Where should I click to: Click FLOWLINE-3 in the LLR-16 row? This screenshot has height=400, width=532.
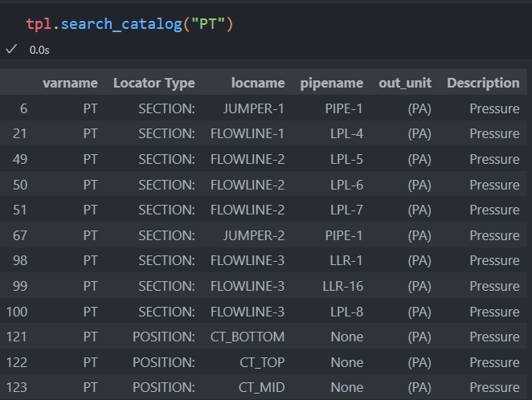pos(248,287)
